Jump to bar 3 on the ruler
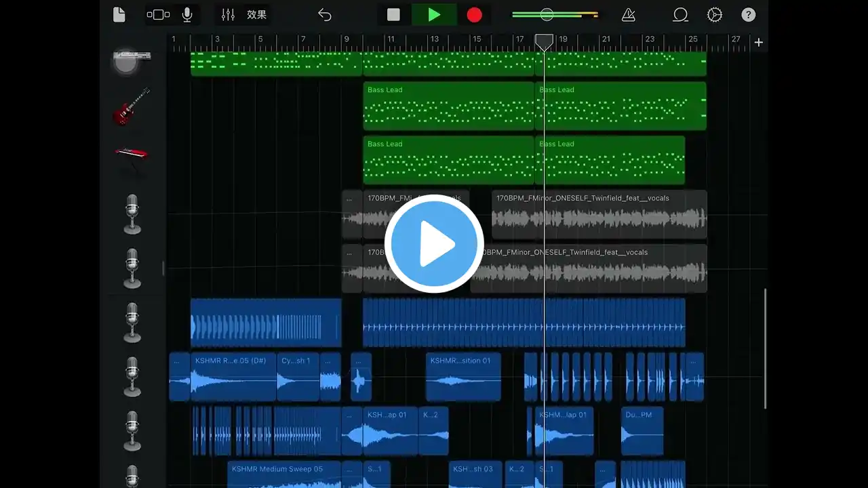 (217, 39)
